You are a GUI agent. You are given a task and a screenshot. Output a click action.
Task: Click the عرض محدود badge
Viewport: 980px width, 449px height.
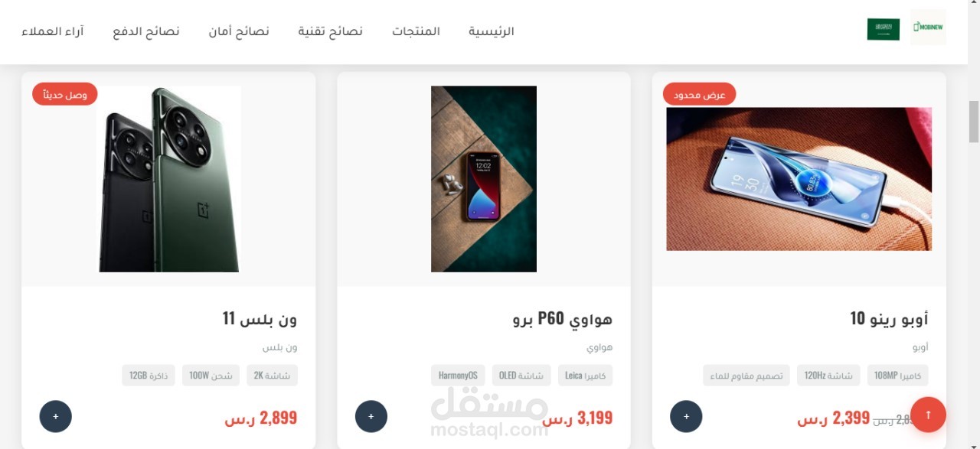pyautogui.click(x=699, y=94)
